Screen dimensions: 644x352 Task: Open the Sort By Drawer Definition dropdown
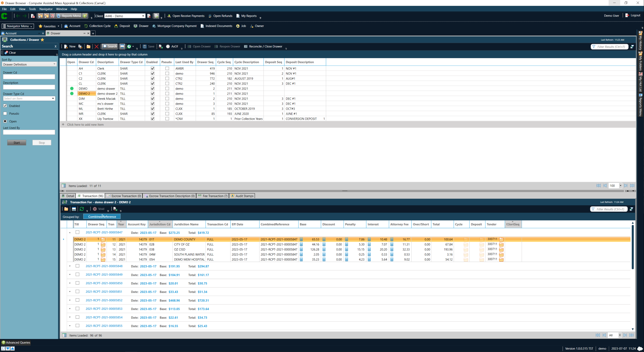29,64
